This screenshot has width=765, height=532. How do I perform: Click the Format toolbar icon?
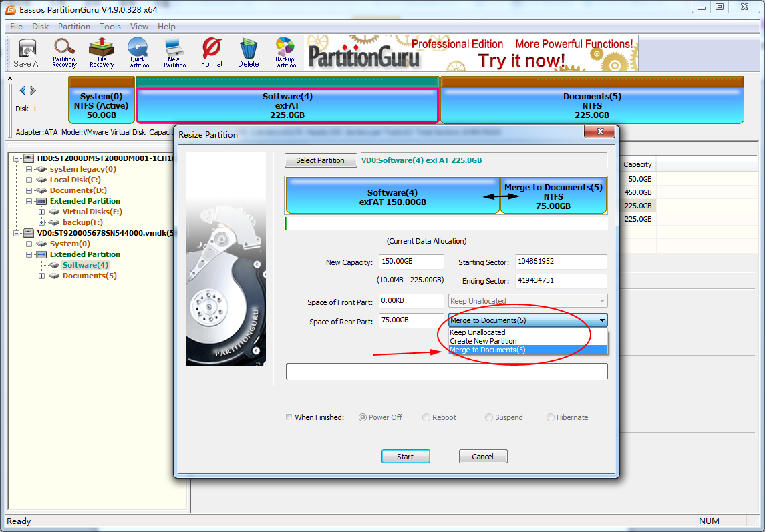212,53
